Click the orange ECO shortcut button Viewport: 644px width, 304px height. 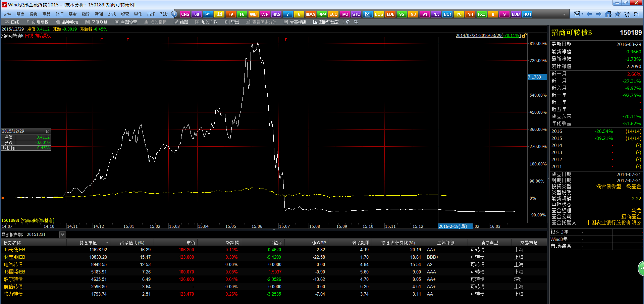[333, 14]
